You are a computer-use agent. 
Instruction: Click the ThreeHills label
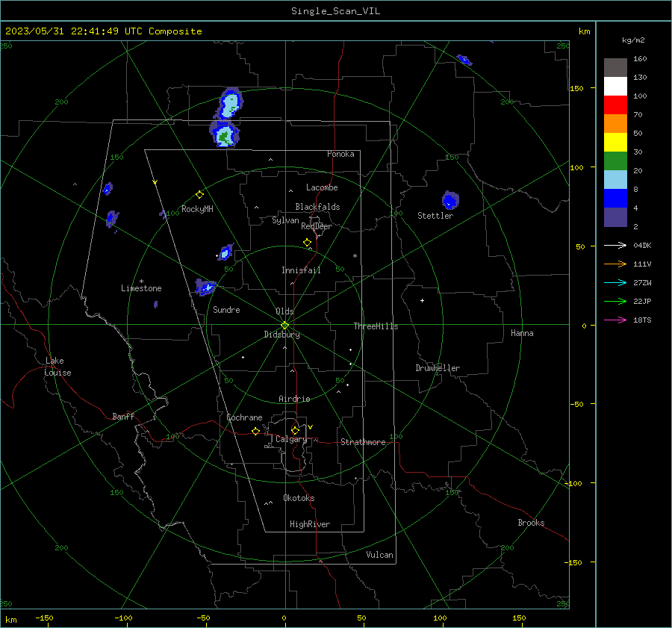pyautogui.click(x=376, y=326)
